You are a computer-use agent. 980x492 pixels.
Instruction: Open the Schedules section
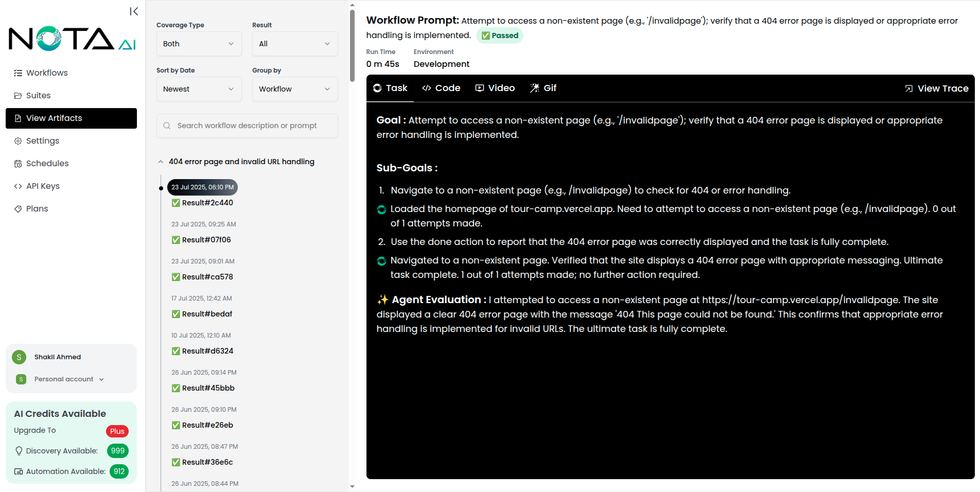click(47, 163)
